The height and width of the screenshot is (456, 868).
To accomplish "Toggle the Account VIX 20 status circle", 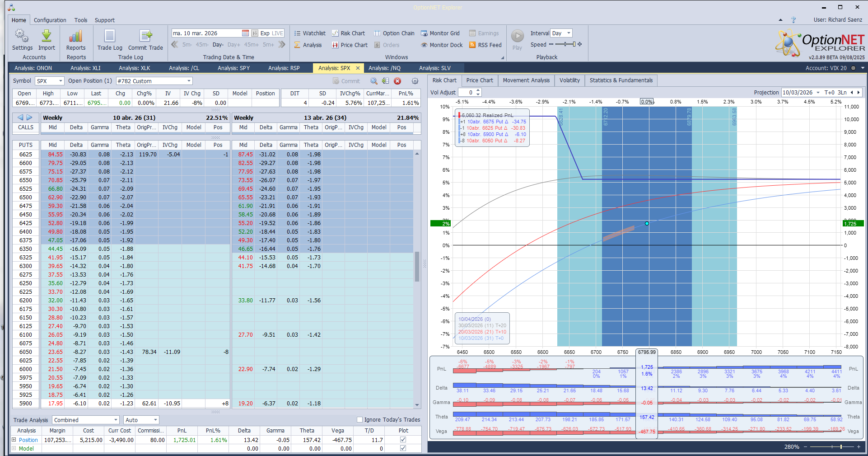I will [x=853, y=68].
